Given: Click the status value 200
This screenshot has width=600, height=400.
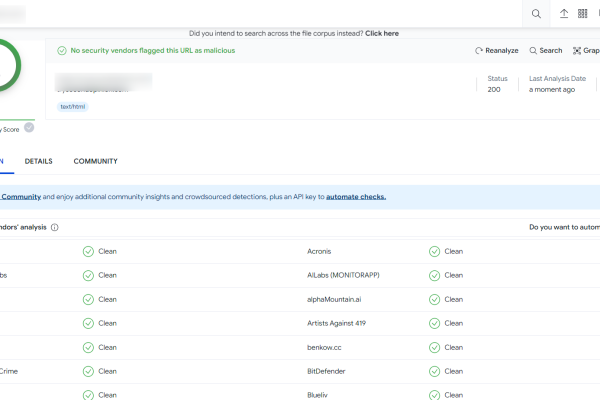Looking at the screenshot, I should tap(494, 89).
